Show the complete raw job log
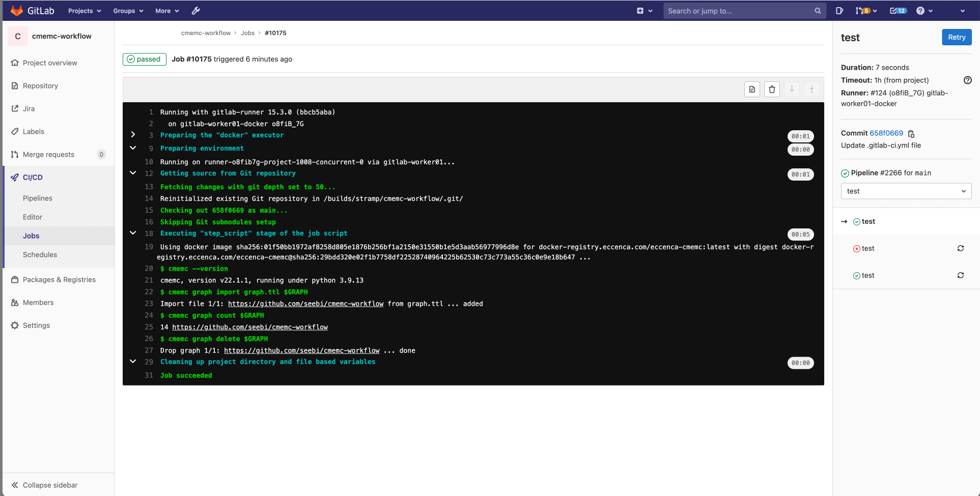 click(x=752, y=89)
